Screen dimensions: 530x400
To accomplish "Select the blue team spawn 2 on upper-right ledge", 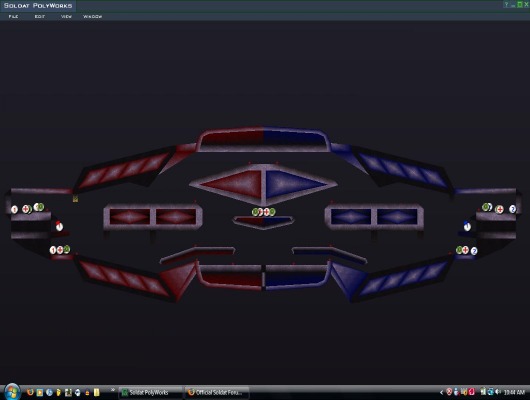I will coord(512,209).
